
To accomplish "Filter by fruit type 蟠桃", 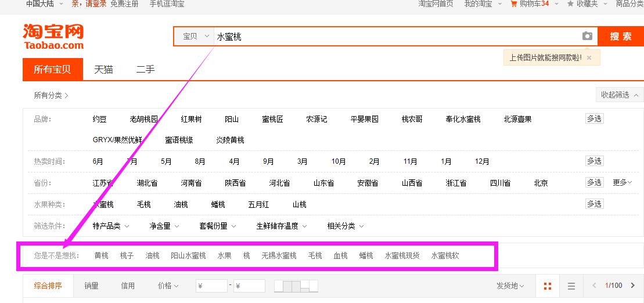I will [x=218, y=204].
